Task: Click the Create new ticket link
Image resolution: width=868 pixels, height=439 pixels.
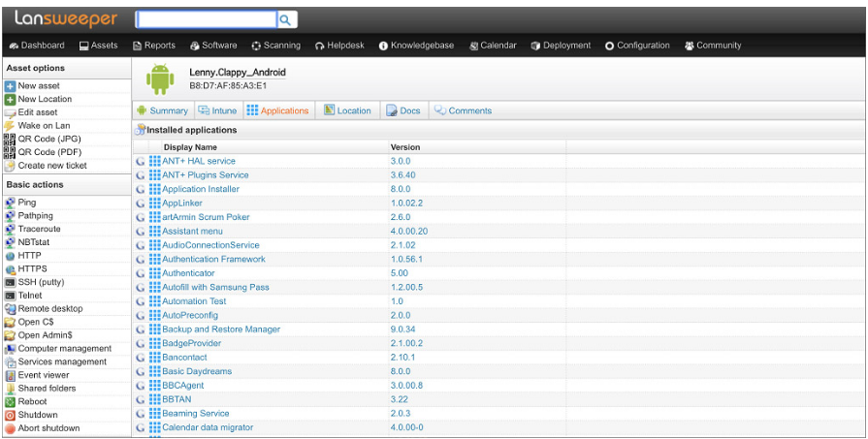Action: [52, 166]
